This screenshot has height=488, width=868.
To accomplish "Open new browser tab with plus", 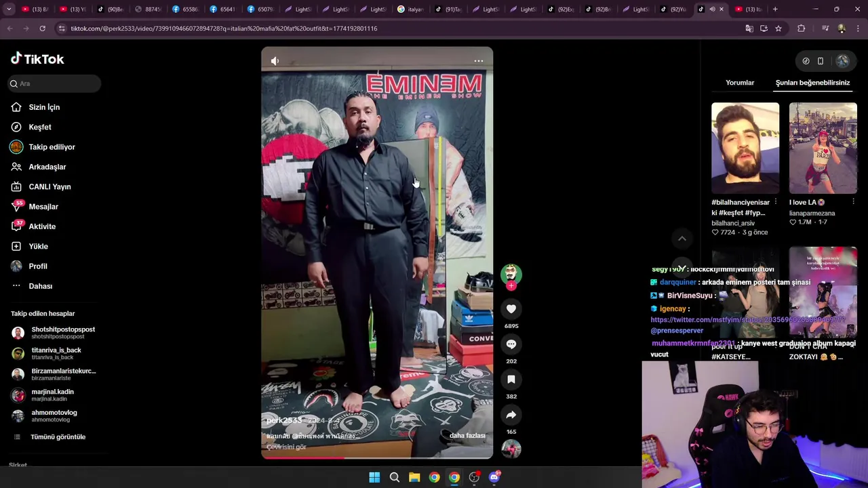I will (x=775, y=9).
